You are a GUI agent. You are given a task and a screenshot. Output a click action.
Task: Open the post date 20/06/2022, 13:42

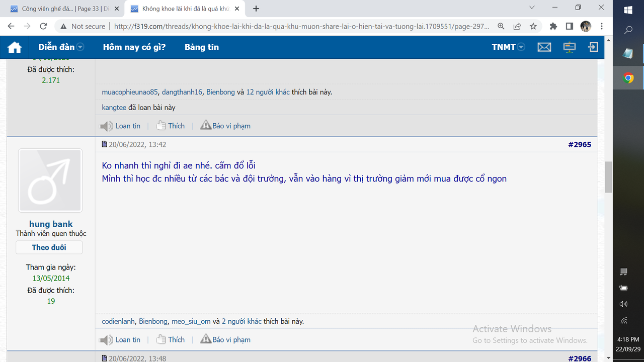(x=137, y=145)
